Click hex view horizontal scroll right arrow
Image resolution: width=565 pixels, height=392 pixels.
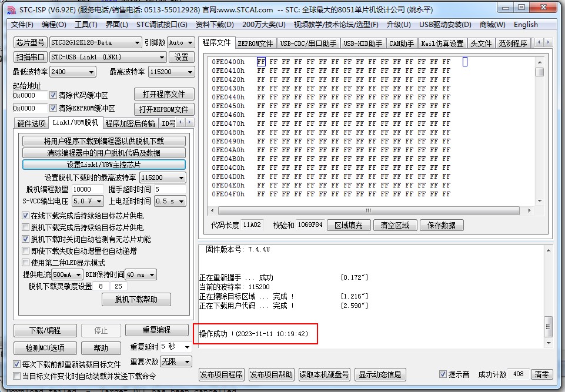tap(529, 210)
